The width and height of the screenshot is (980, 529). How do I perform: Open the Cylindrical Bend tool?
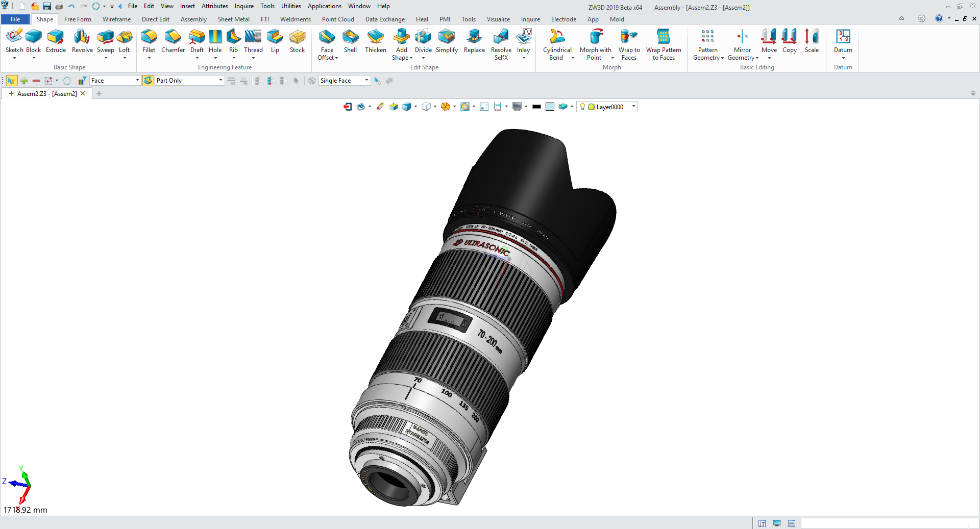click(557, 44)
